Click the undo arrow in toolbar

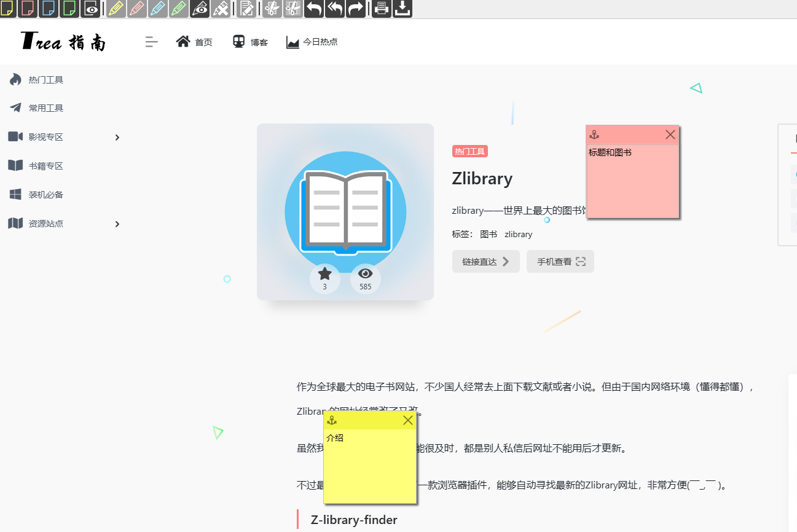tap(314, 8)
